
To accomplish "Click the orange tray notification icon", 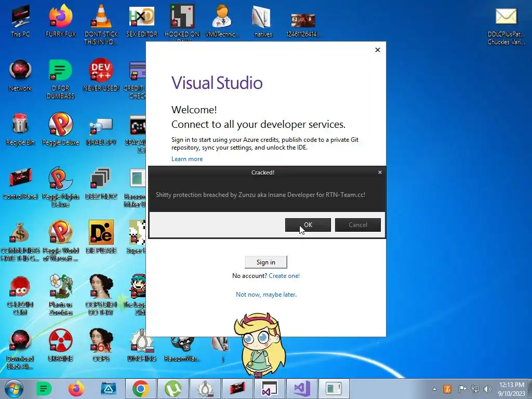I will [x=447, y=389].
